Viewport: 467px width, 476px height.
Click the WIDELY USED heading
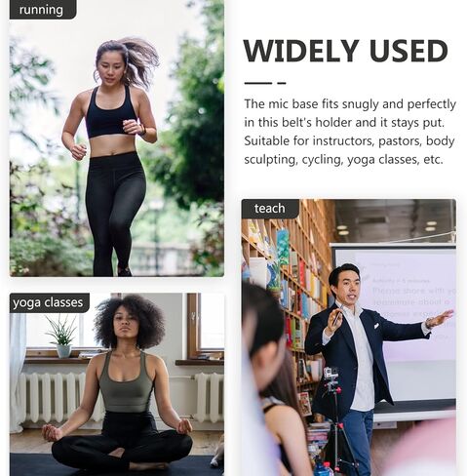pos(345,51)
